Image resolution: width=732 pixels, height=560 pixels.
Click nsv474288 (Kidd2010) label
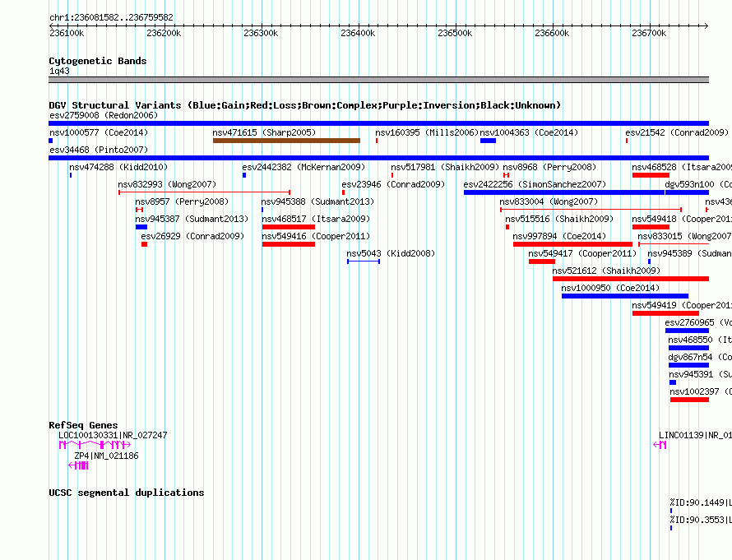118,167
